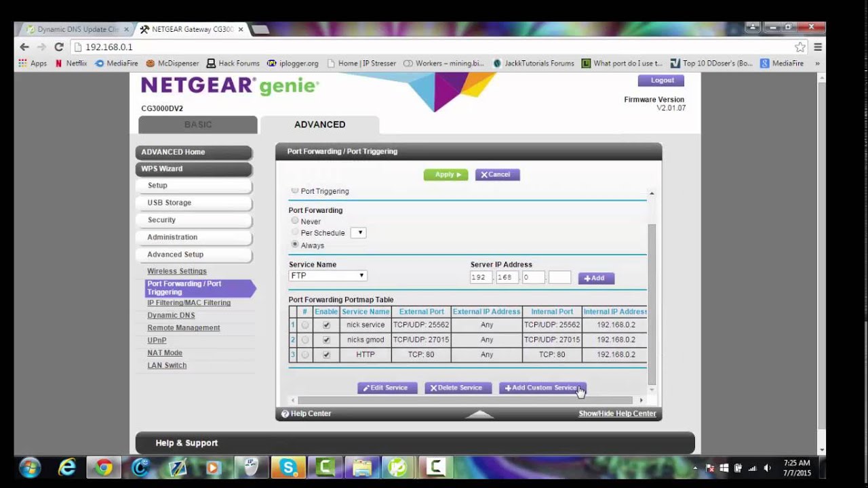This screenshot has width=868, height=488.
Task: Open the McDispenser bookmark
Action: pos(172,63)
